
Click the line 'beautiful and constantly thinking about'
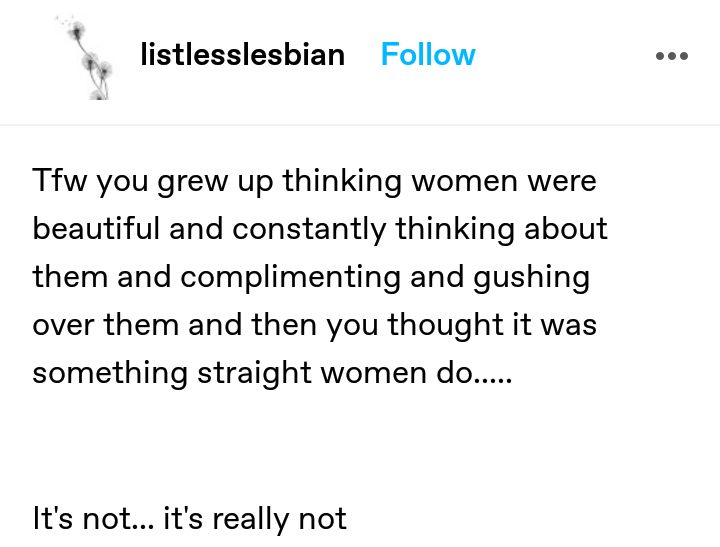click(320, 229)
